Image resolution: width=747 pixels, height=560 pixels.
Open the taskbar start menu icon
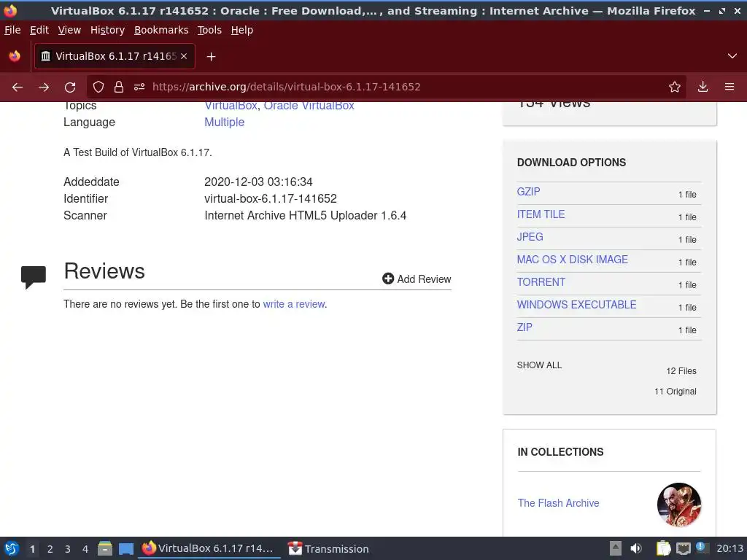pos(12,548)
